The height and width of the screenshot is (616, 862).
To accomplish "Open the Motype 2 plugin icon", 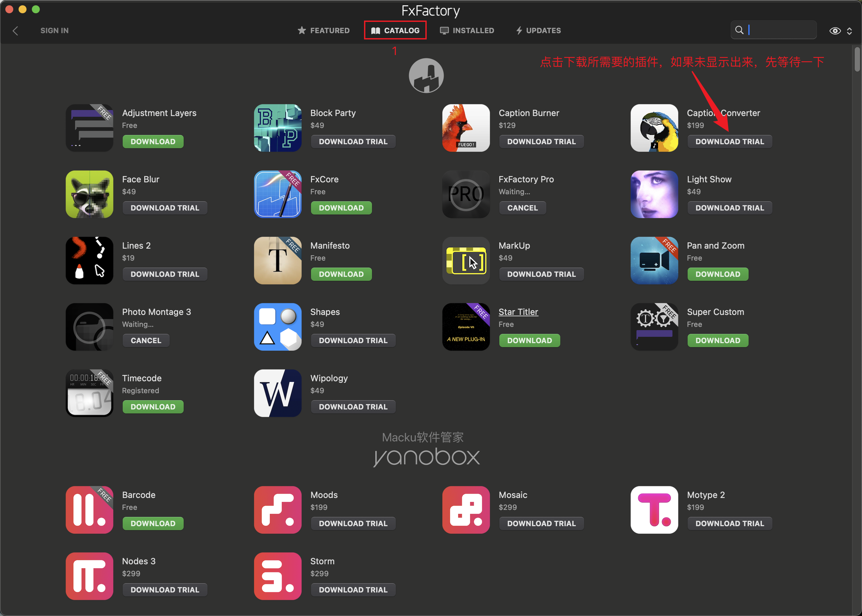I will (x=654, y=510).
